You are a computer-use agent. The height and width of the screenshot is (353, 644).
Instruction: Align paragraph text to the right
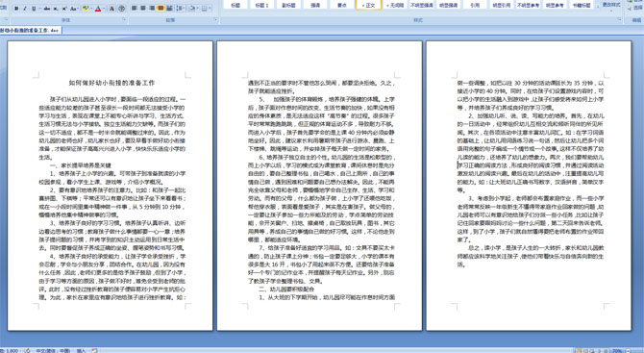[x=152, y=9]
